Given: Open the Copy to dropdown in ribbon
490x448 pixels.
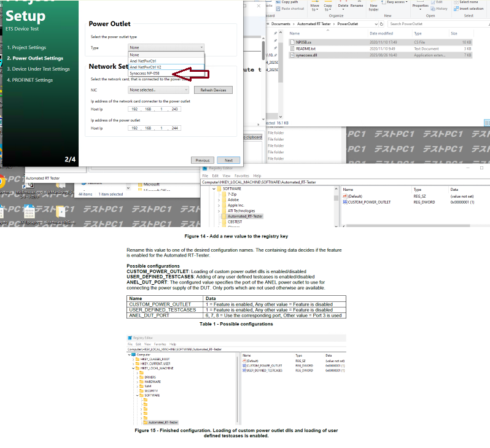Looking at the screenshot, I should pos(327,7).
